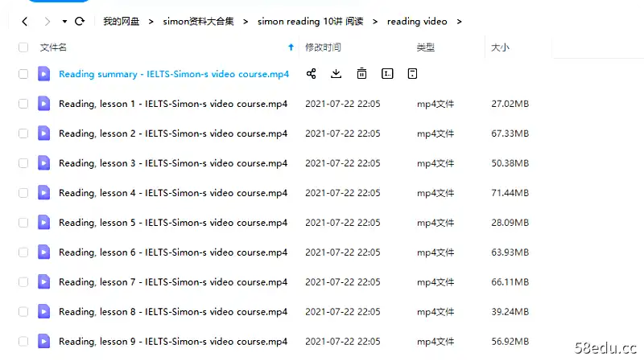Go forward with the right arrow
The height and width of the screenshot is (361, 644).
(47, 22)
